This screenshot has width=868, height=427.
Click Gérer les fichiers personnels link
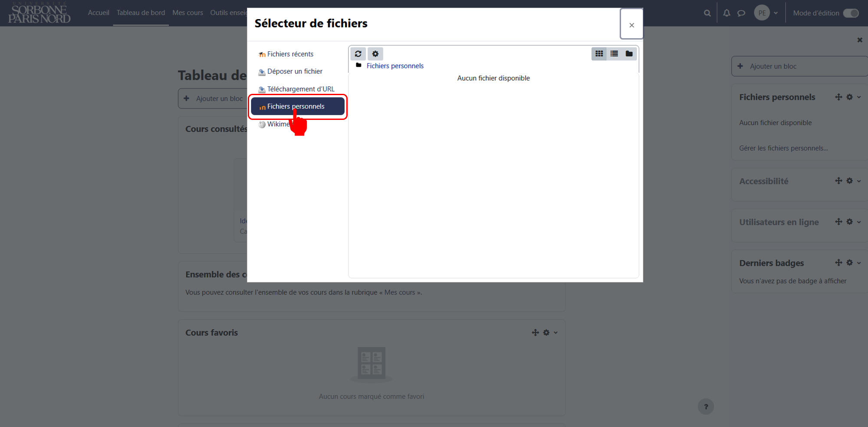point(783,148)
